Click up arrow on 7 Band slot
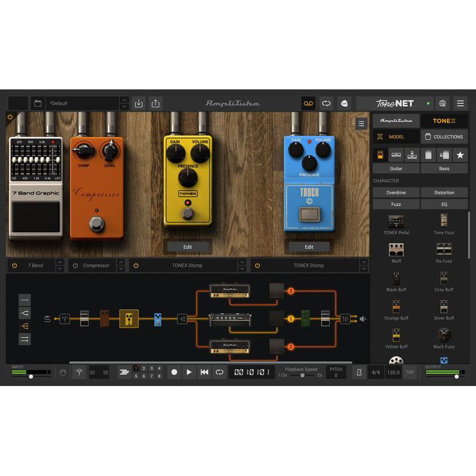Viewport: 476px width, 476px height. tap(60, 262)
